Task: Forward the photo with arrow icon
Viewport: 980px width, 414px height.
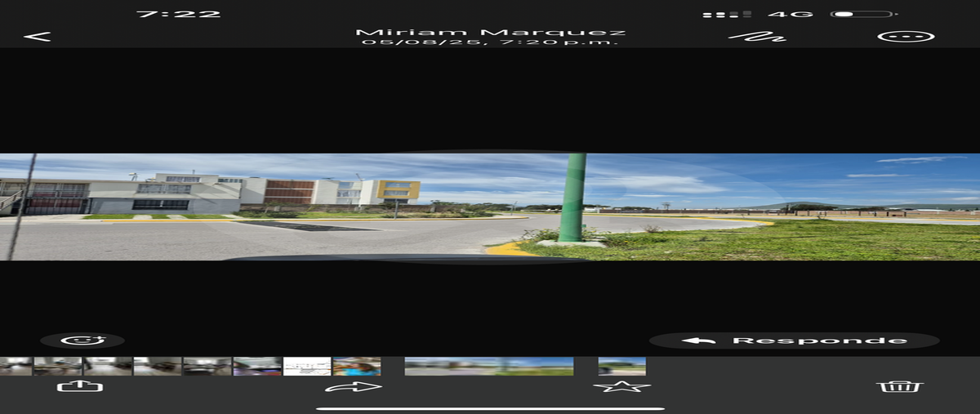Action: (x=354, y=386)
